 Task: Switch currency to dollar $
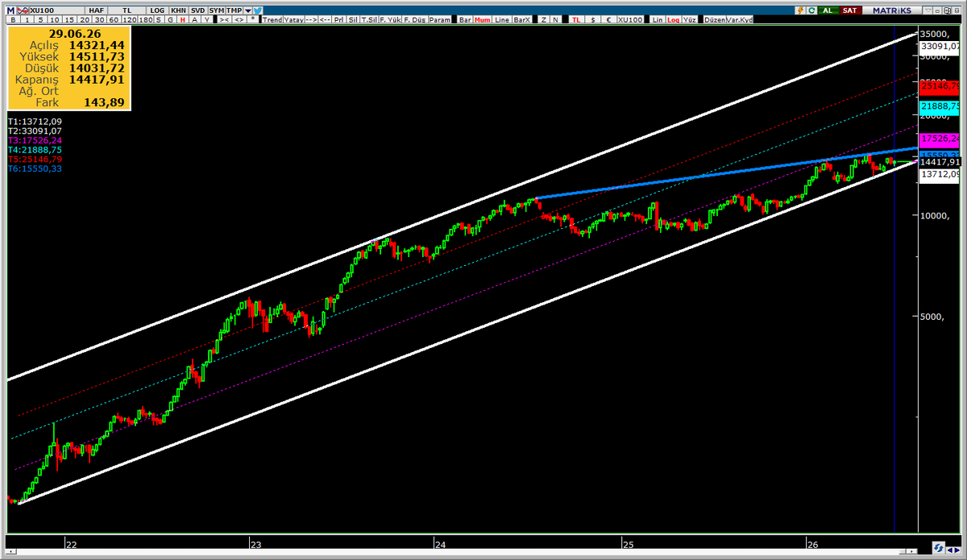pyautogui.click(x=593, y=19)
